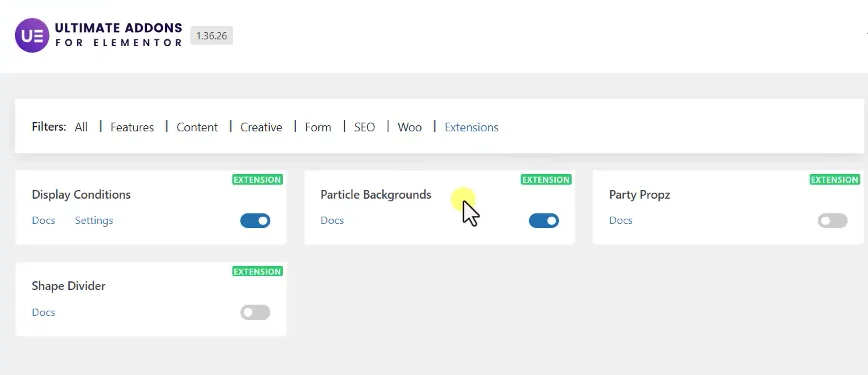This screenshot has width=868, height=375.
Task: Open Shape Divider Docs link
Action: coord(44,312)
